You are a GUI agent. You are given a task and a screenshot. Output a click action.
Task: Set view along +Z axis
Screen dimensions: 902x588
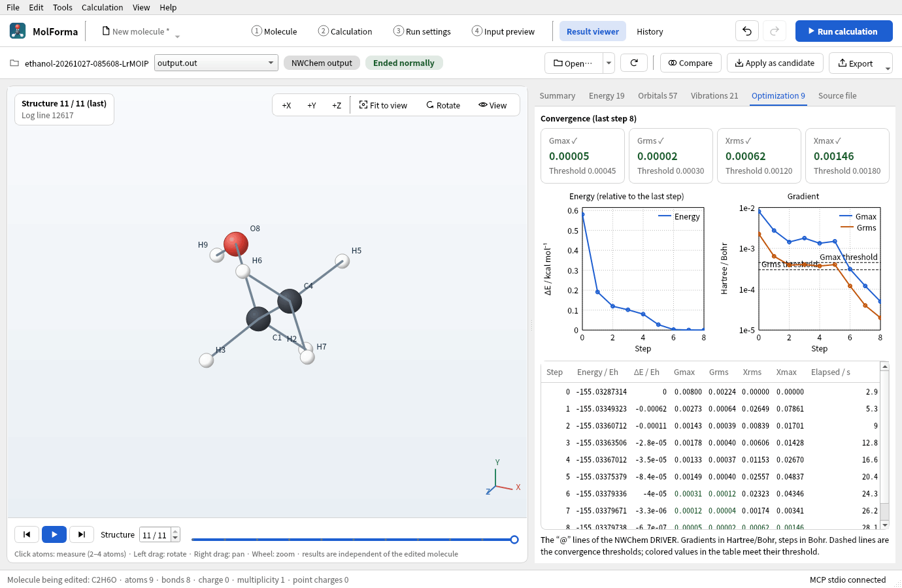(337, 105)
